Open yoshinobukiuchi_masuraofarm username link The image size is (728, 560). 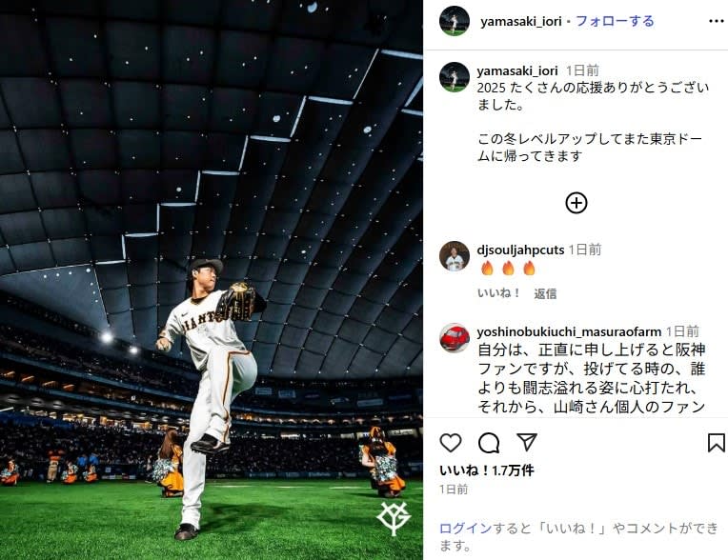click(569, 331)
